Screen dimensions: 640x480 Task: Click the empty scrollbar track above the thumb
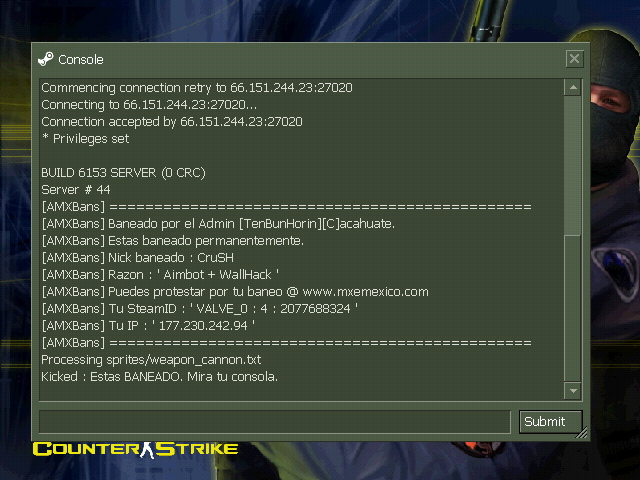tap(573, 165)
